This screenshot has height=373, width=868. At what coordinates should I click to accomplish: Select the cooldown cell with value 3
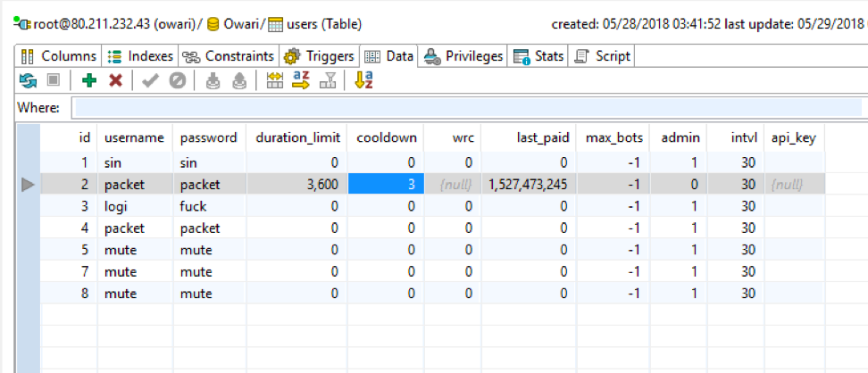383,184
